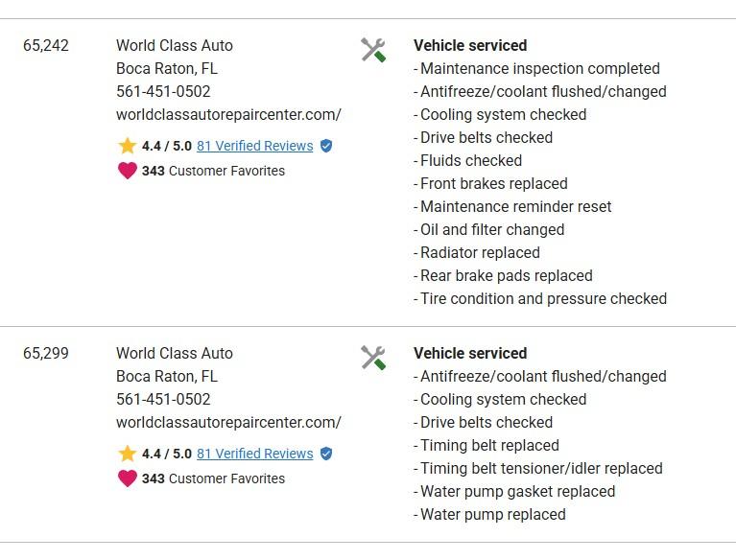
Task: Click the website address in the first record
Action: coord(228,114)
